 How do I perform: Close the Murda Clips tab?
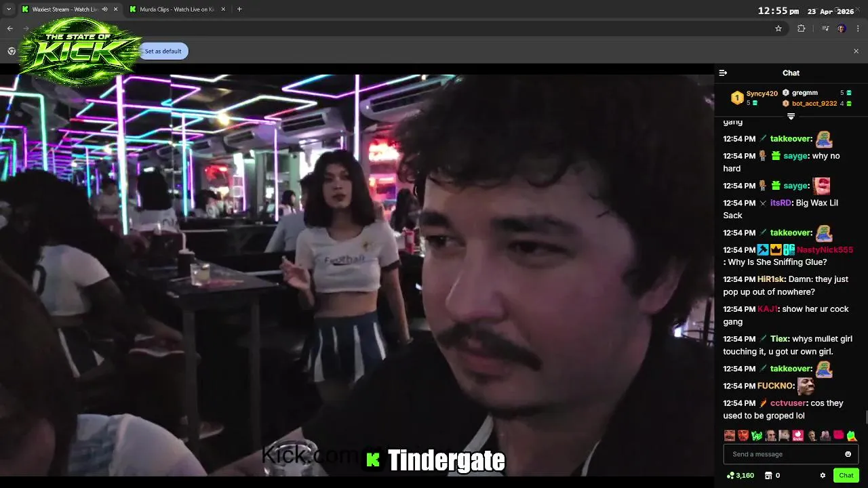pos(224,9)
